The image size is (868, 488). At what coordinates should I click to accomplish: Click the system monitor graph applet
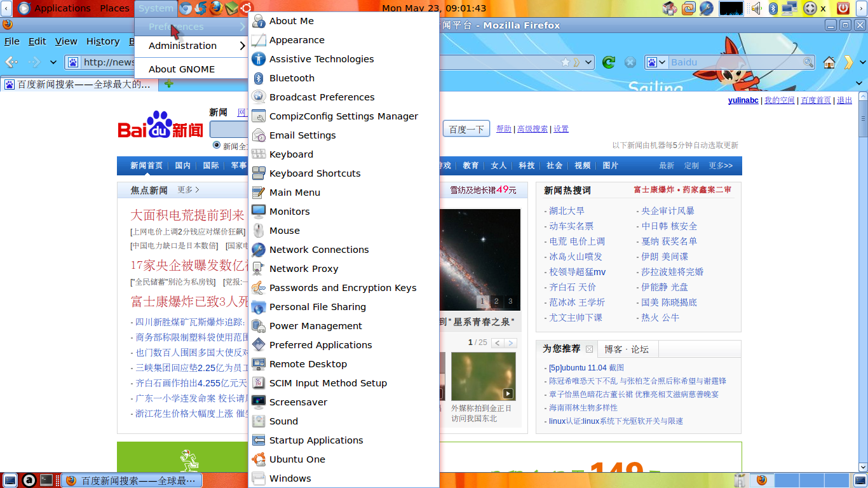click(x=731, y=8)
